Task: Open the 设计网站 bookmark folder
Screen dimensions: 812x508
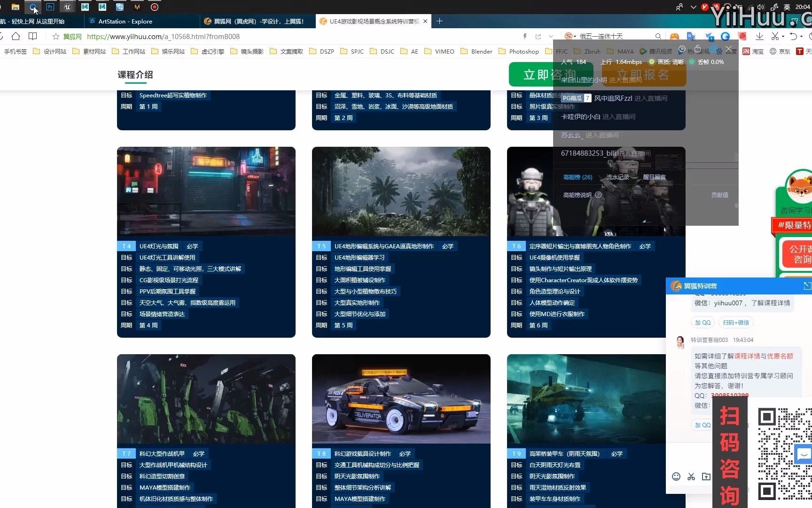Action: (50, 51)
